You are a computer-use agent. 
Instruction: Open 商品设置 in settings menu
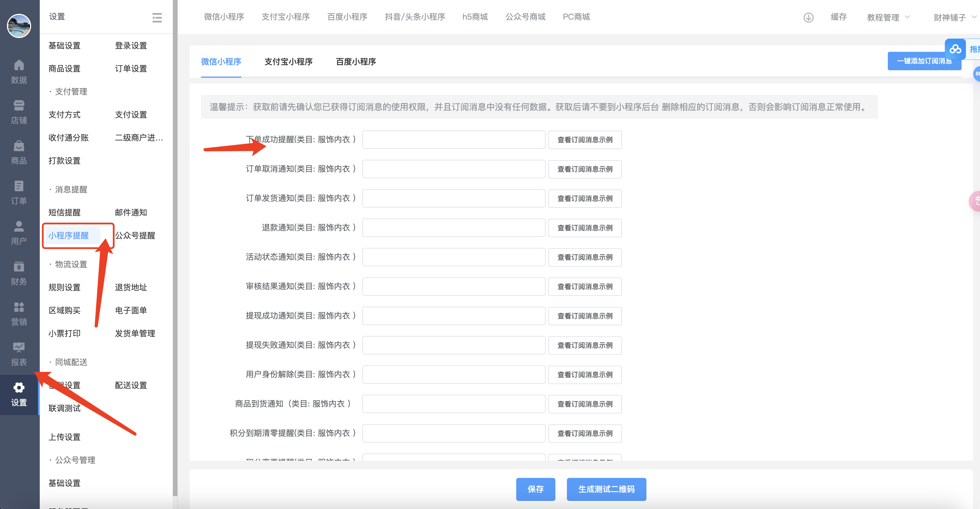tap(64, 69)
